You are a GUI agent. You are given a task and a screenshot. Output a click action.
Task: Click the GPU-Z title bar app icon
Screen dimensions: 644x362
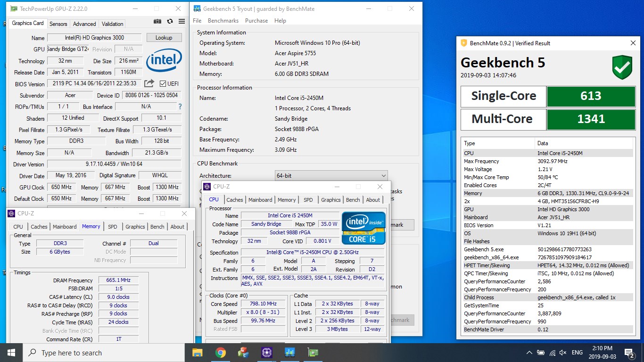(x=14, y=8)
